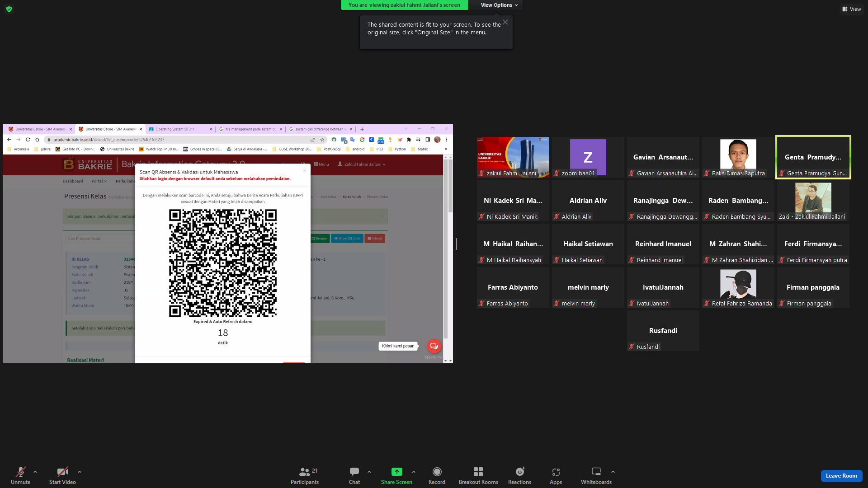The width and height of the screenshot is (868, 488).
Task: Select M Haikal Raihansyah's tile
Action: click(513, 244)
